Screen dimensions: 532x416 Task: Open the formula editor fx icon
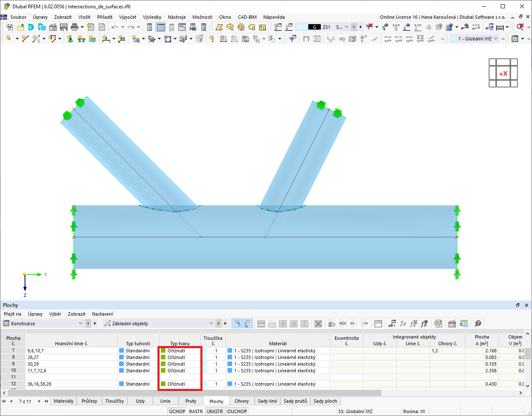pyautogui.click(x=403, y=324)
